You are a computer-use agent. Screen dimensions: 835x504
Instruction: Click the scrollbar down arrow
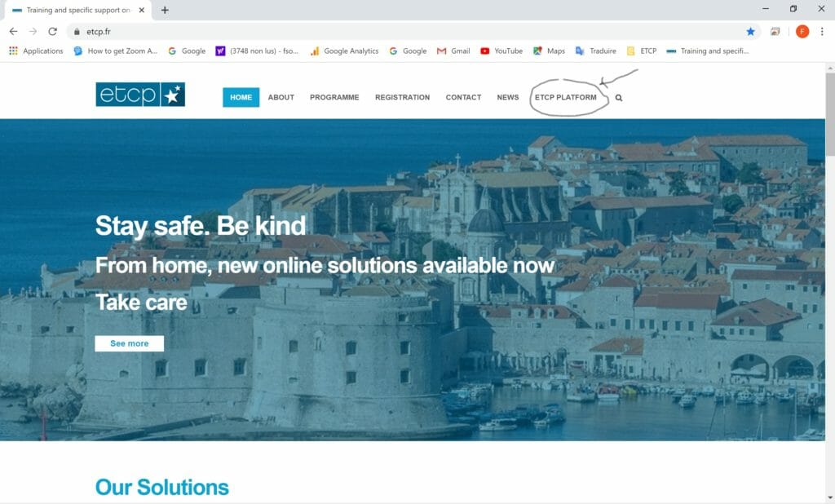[829, 498]
